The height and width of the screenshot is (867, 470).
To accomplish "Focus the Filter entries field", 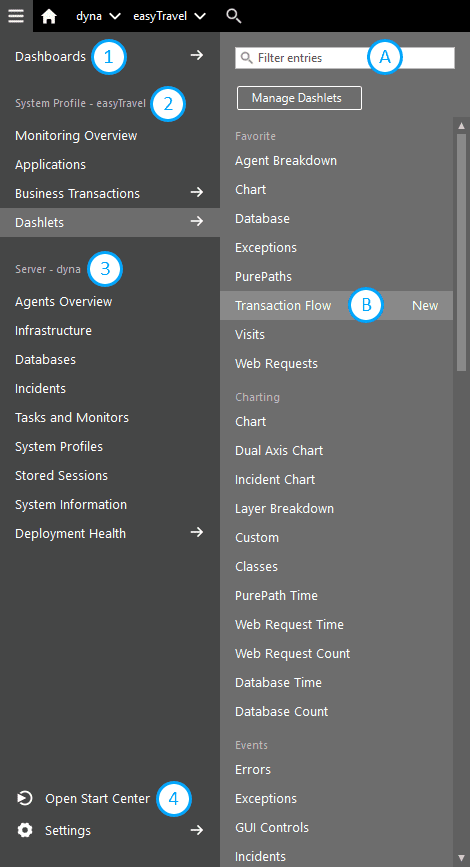I will [344, 58].
